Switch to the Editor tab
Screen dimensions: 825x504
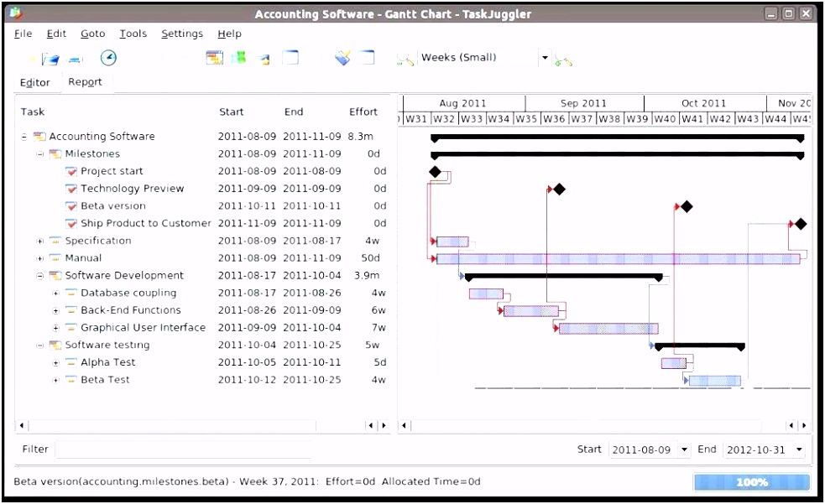[x=34, y=82]
